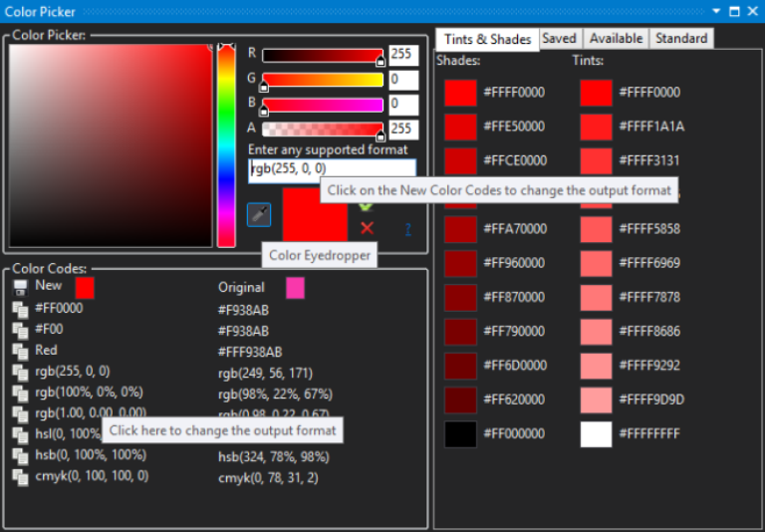Activate the Color Eyedropper tool
The width and height of the screenshot is (765, 532).
tap(258, 214)
